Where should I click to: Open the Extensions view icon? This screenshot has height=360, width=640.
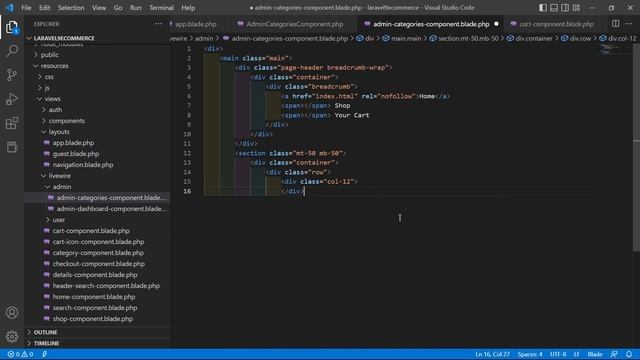[x=12, y=123]
